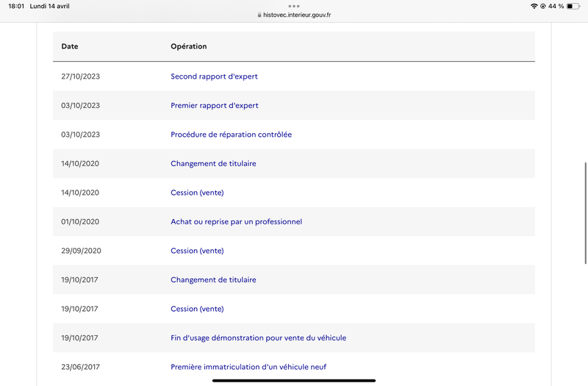Tap the histovec.interieur.gouv.fr address bar

click(294, 15)
